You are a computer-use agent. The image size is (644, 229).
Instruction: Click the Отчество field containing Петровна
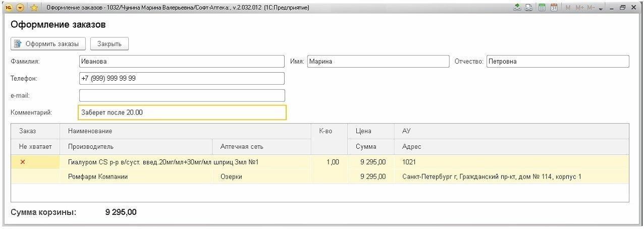pos(557,62)
